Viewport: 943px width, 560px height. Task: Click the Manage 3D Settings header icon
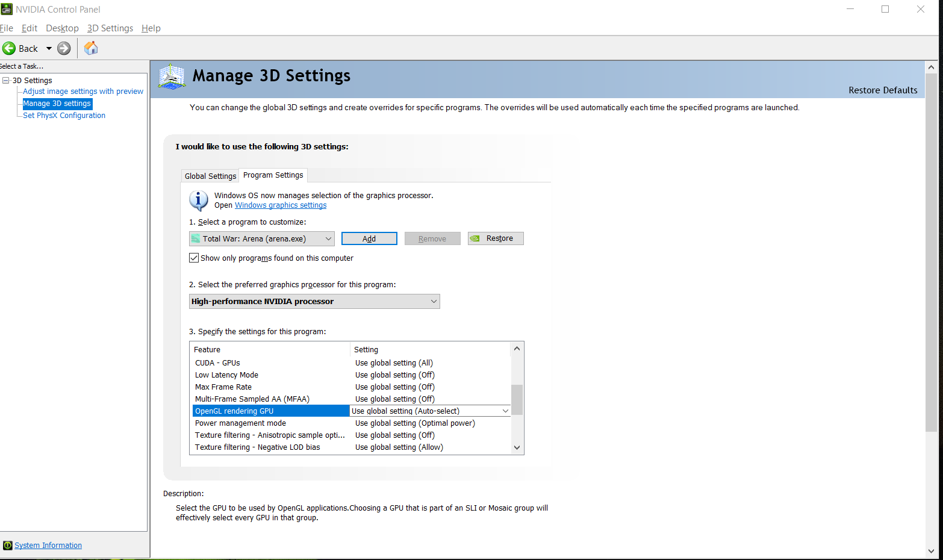(172, 77)
